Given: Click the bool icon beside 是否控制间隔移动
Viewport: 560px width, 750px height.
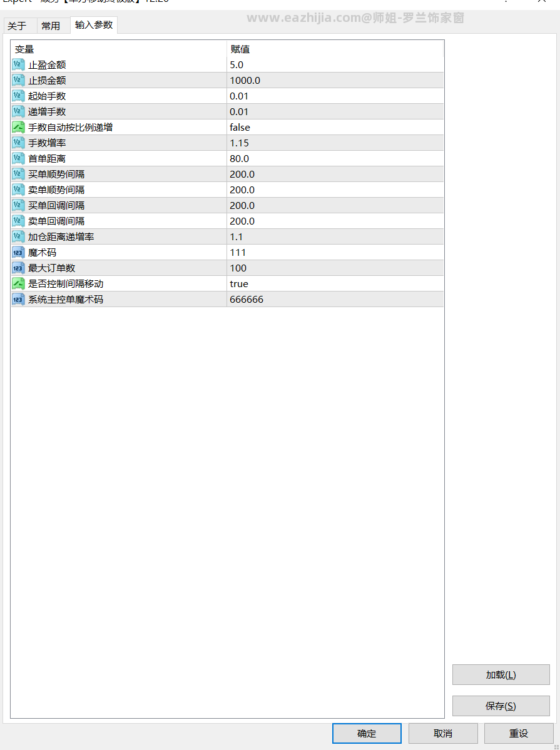Looking at the screenshot, I should pos(18,283).
